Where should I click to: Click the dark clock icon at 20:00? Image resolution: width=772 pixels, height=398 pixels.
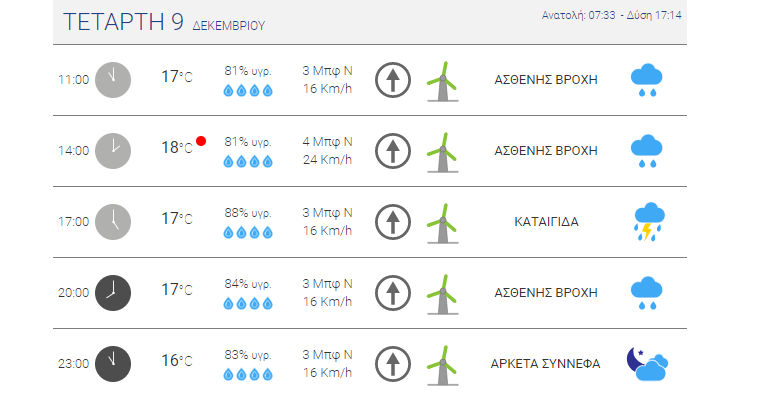tap(113, 293)
